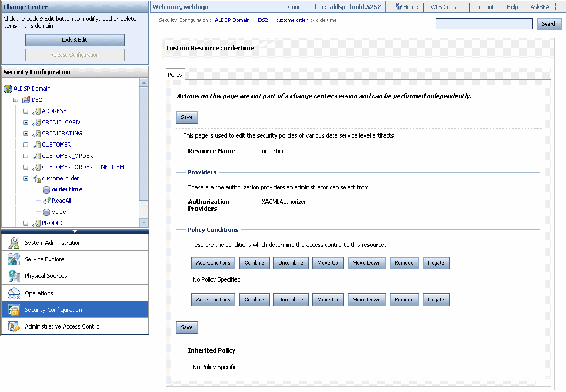Click the ReadAll function icon

click(46, 201)
